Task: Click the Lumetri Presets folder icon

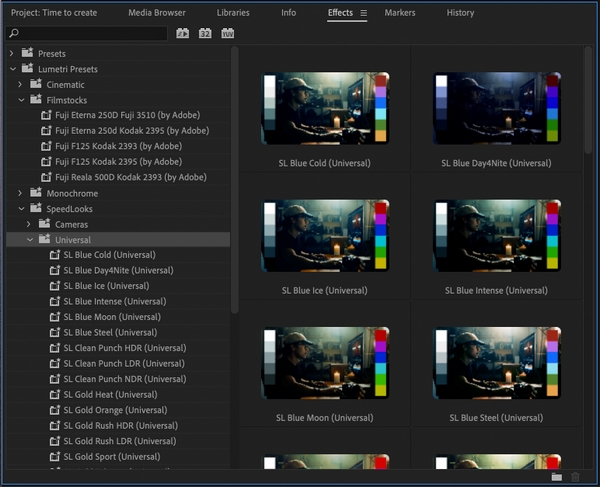Action: (28, 68)
